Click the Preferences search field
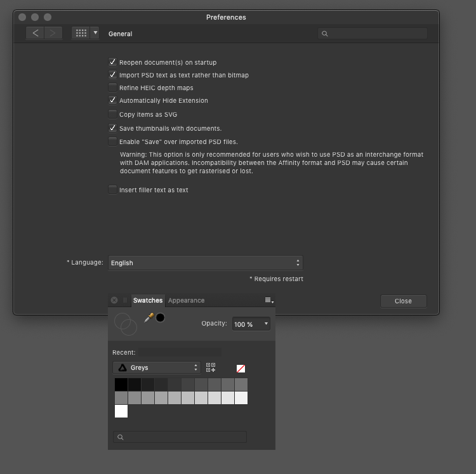Screen dimensions: 476x474 pyautogui.click(x=373, y=34)
